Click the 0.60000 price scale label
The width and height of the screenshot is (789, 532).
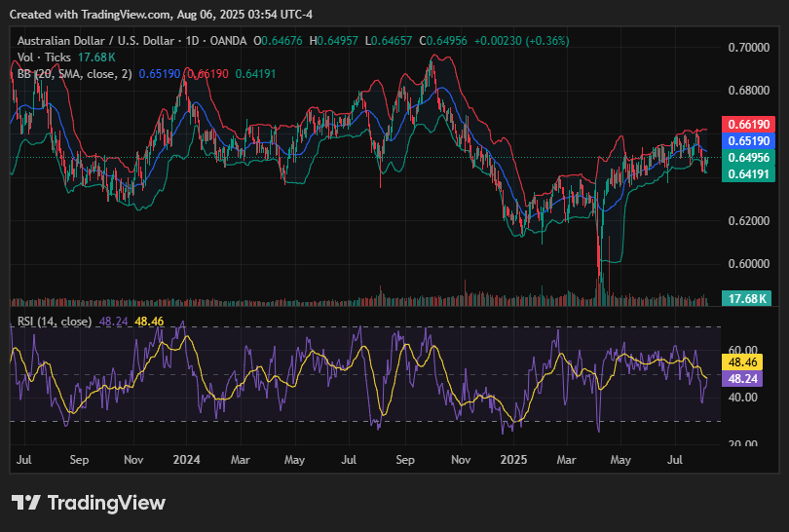tap(749, 264)
